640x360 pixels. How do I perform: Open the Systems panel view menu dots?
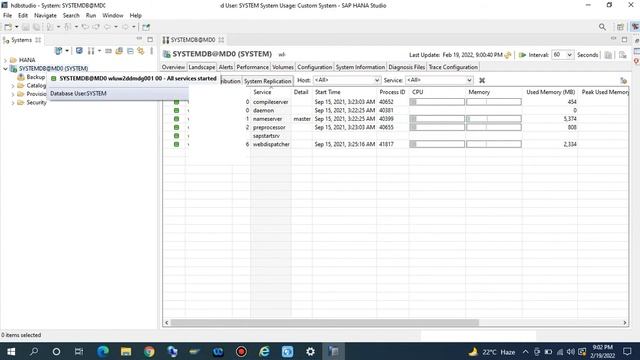click(x=151, y=51)
